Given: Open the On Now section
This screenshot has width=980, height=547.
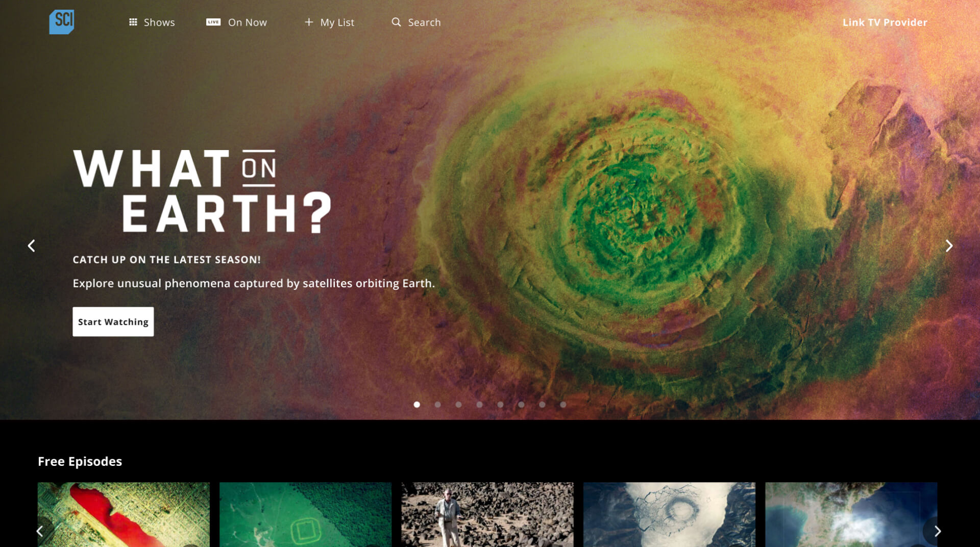Looking at the screenshot, I should click(x=248, y=22).
